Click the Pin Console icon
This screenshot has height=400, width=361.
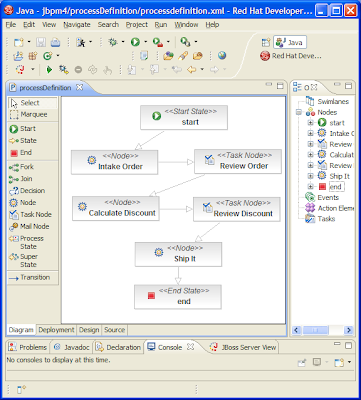[x=302, y=362]
